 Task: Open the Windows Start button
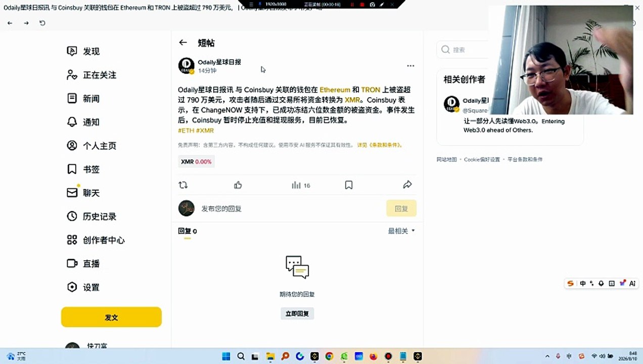click(x=226, y=356)
